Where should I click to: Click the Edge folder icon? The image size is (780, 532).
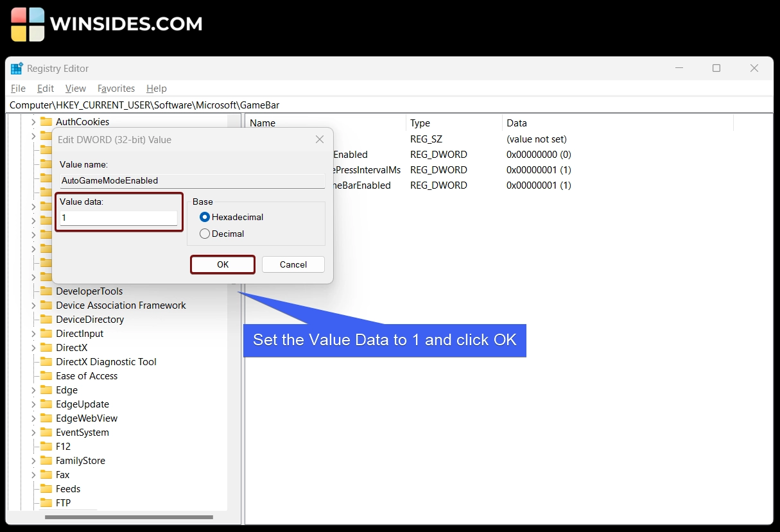click(x=46, y=390)
